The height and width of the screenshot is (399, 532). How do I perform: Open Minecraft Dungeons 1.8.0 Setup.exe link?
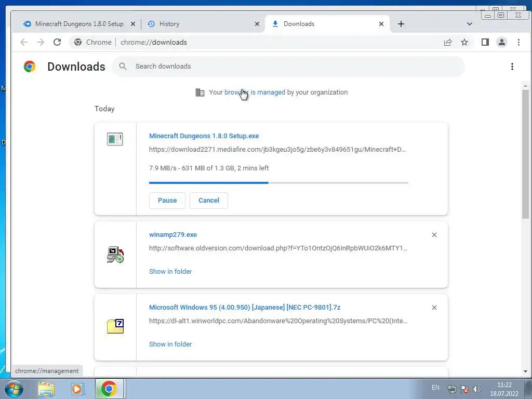pos(204,136)
